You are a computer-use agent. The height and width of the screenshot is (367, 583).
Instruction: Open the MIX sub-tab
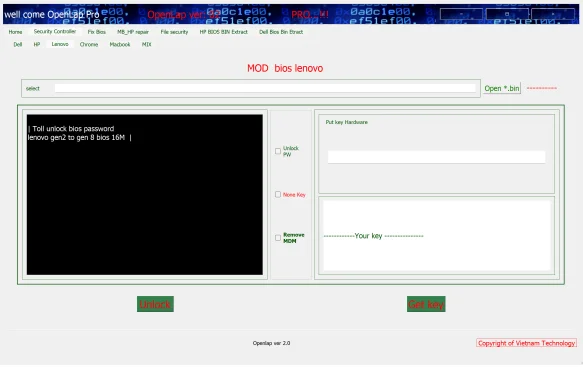146,44
